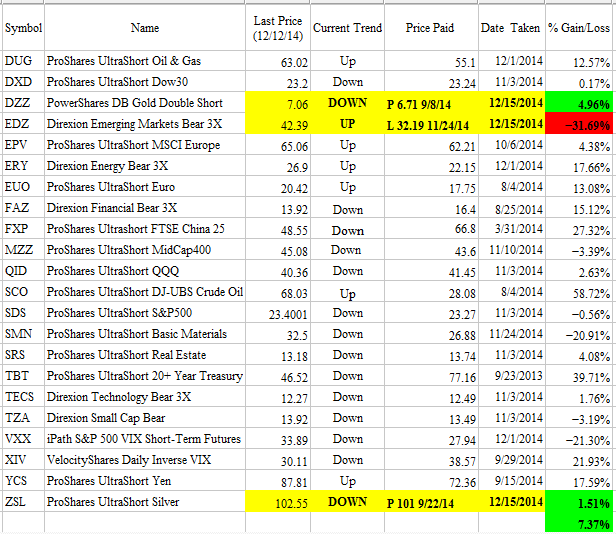Select the 0.17% gain cell
The height and width of the screenshot is (534, 616).
[579, 82]
